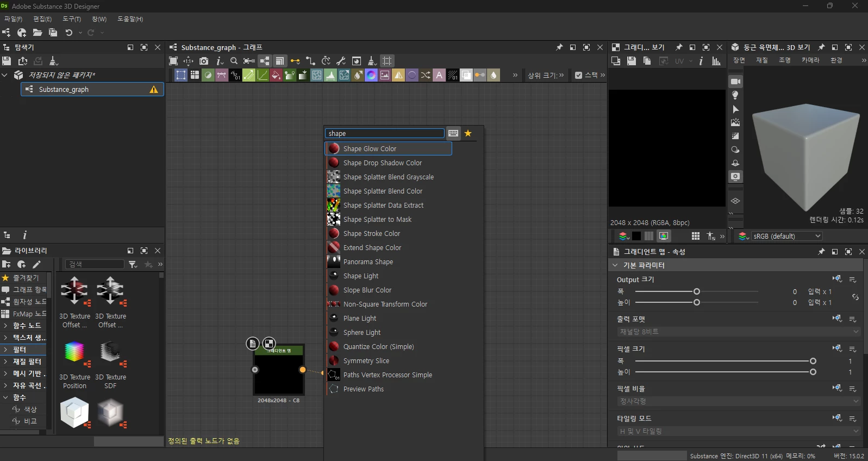The height and width of the screenshot is (461, 868).
Task: Toggle Output size inheritance method button
Action: (838, 279)
